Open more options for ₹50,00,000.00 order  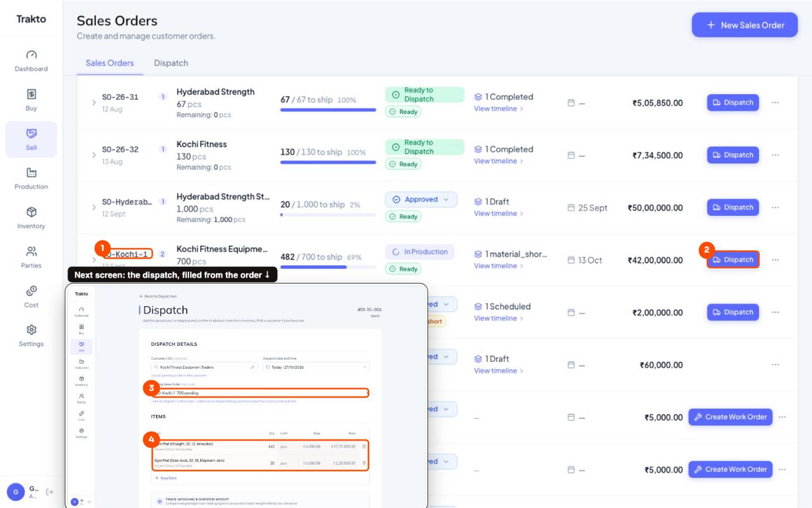[x=775, y=207]
